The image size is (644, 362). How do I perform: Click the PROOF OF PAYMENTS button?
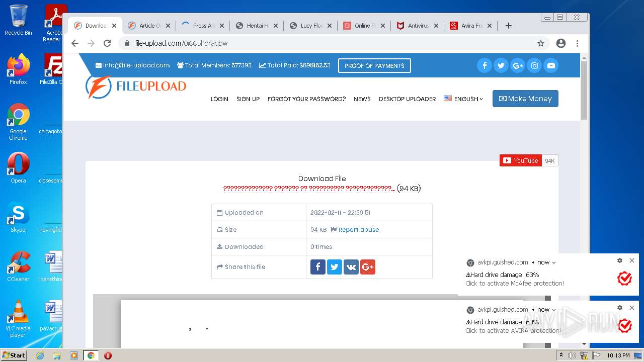tap(374, 66)
